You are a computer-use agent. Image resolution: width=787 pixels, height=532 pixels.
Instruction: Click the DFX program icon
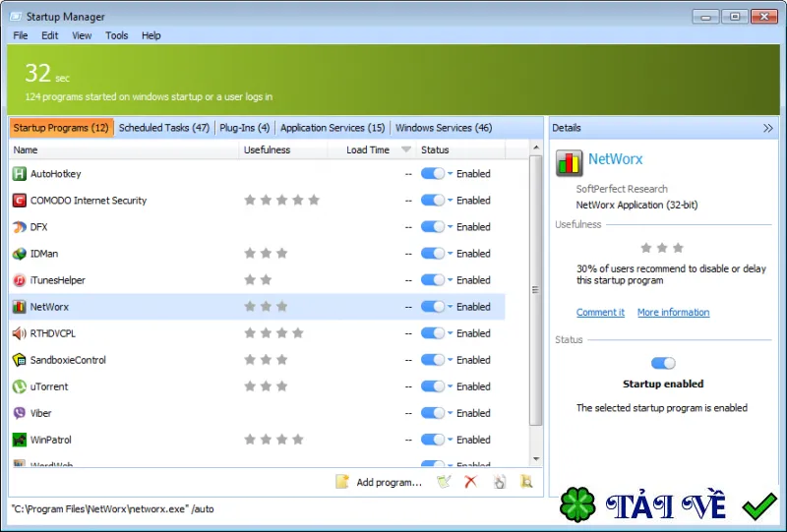click(19, 227)
